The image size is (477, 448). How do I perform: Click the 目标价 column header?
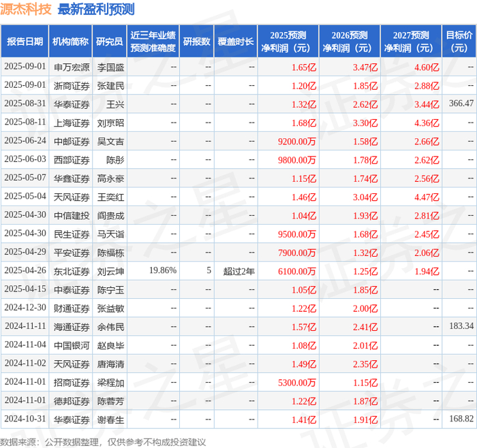(459, 42)
